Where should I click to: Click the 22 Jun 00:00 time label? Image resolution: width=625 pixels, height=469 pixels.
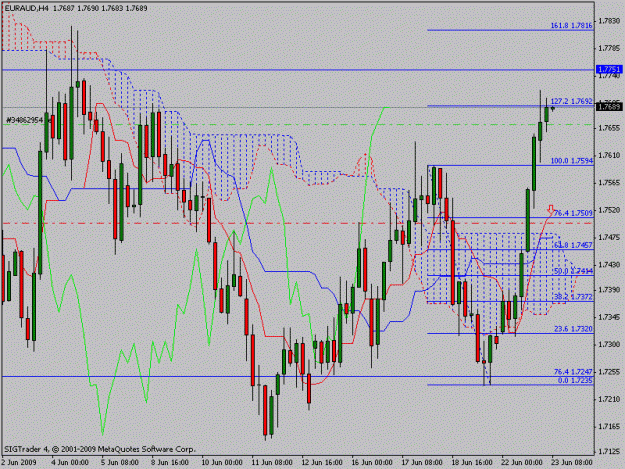click(x=522, y=462)
